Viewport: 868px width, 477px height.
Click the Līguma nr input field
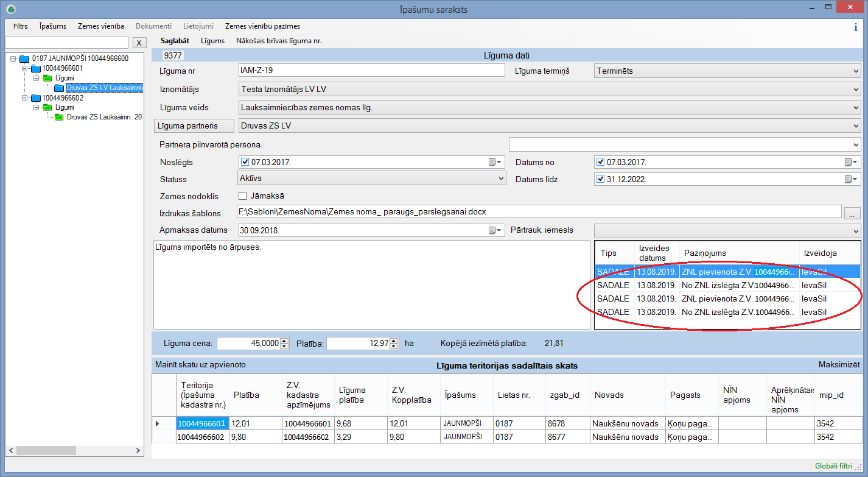(x=371, y=71)
